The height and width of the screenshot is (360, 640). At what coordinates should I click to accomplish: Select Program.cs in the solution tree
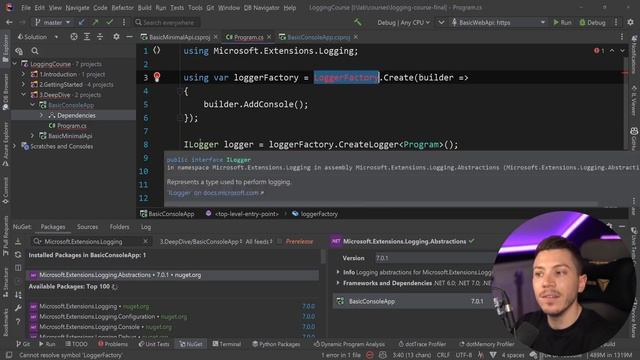71,126
